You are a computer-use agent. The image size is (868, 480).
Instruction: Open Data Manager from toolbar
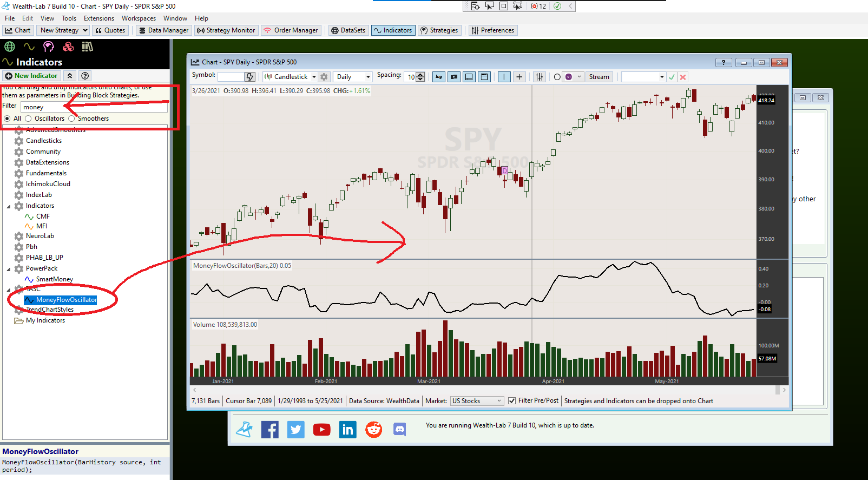pyautogui.click(x=163, y=30)
